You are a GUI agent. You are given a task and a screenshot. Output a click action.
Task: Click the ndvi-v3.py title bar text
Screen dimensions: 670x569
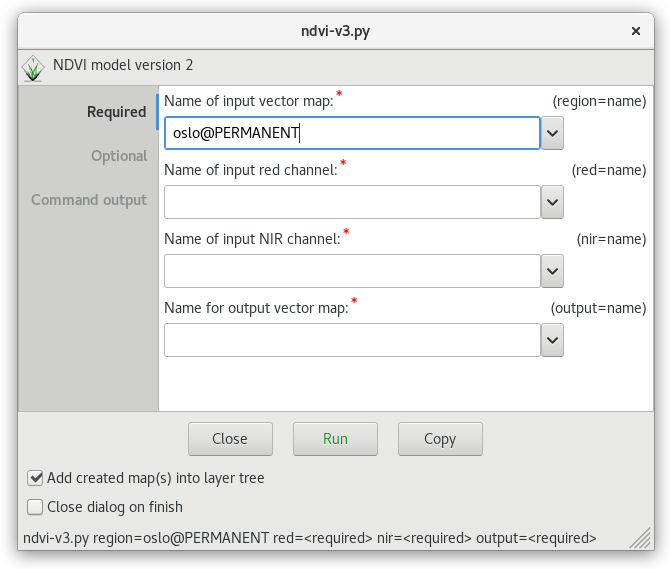pos(335,31)
